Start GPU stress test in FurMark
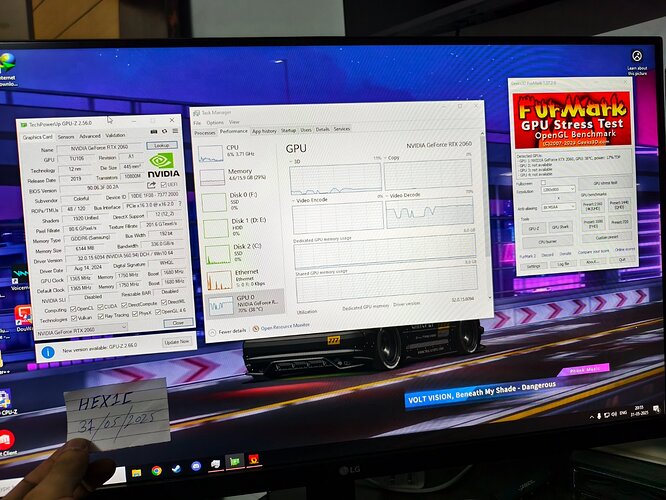The image size is (666, 500). coord(605,183)
